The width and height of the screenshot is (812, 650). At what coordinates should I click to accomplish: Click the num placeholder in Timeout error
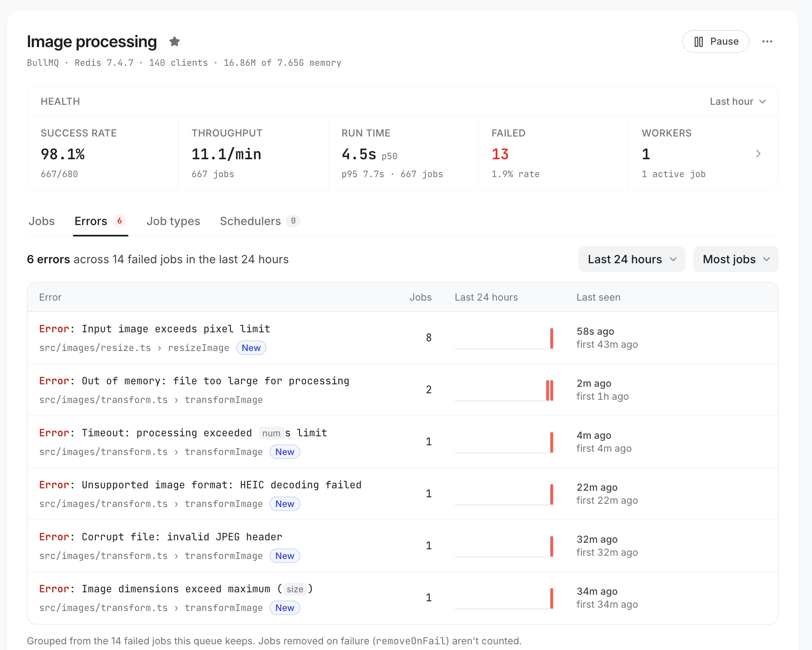(271, 433)
